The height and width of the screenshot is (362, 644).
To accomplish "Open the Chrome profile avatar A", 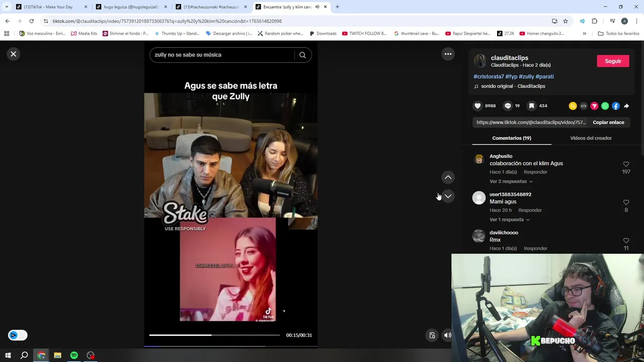I will (x=624, y=21).
